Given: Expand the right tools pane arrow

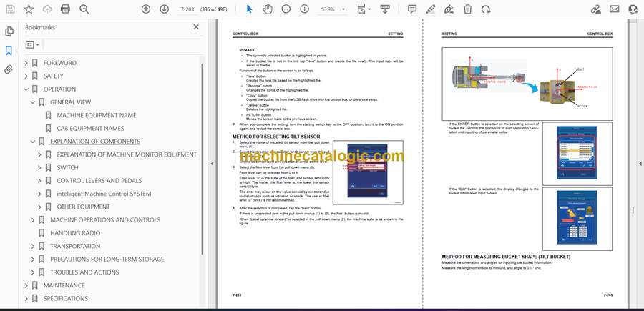Looking at the screenshot, I should 640,164.
